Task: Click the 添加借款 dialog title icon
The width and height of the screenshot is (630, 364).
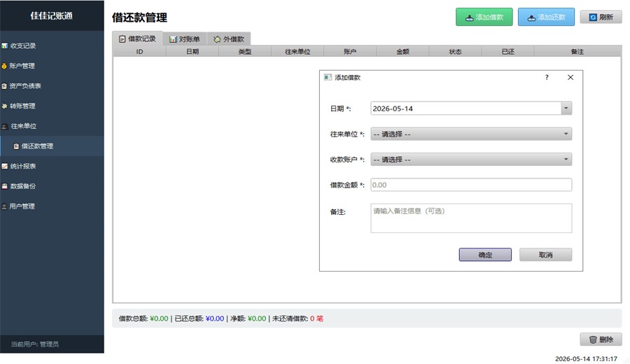Action: [x=328, y=78]
